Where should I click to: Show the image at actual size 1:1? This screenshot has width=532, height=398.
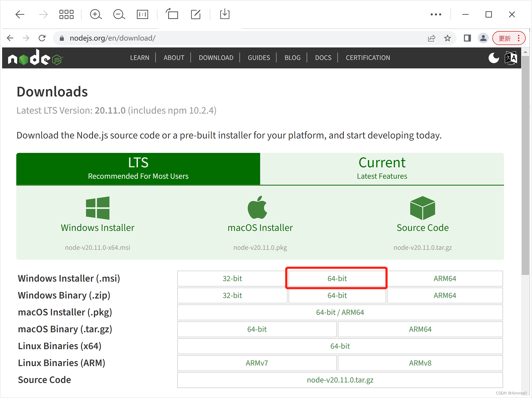tap(142, 14)
